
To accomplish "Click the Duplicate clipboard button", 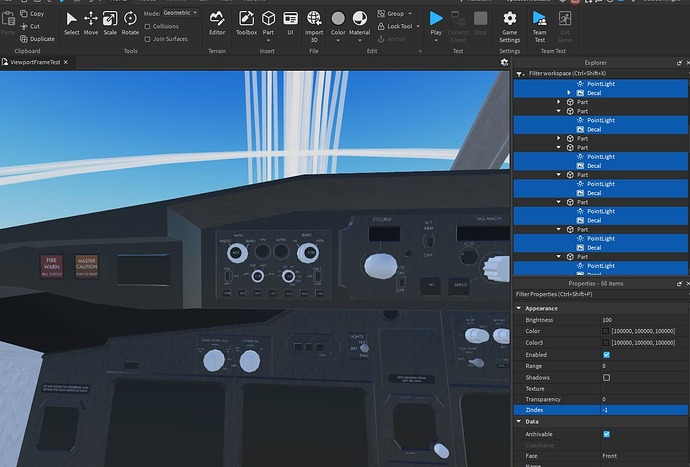I will 36,39.
